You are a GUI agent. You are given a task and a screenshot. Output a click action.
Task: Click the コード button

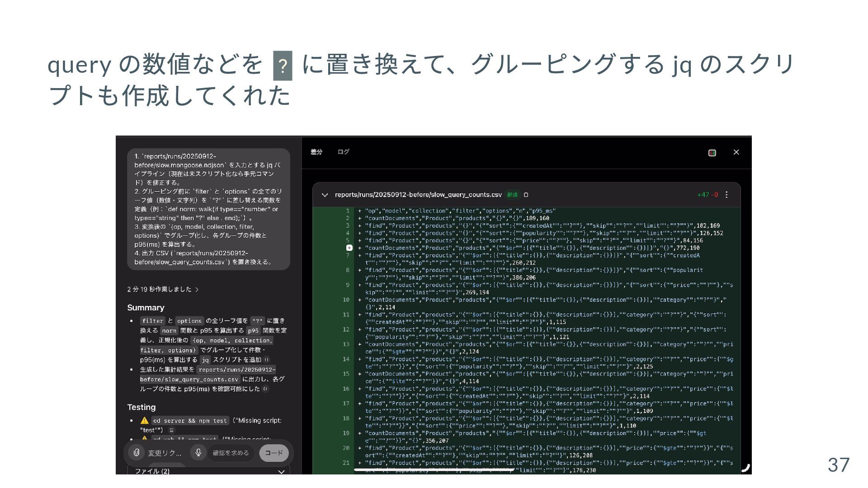click(274, 453)
